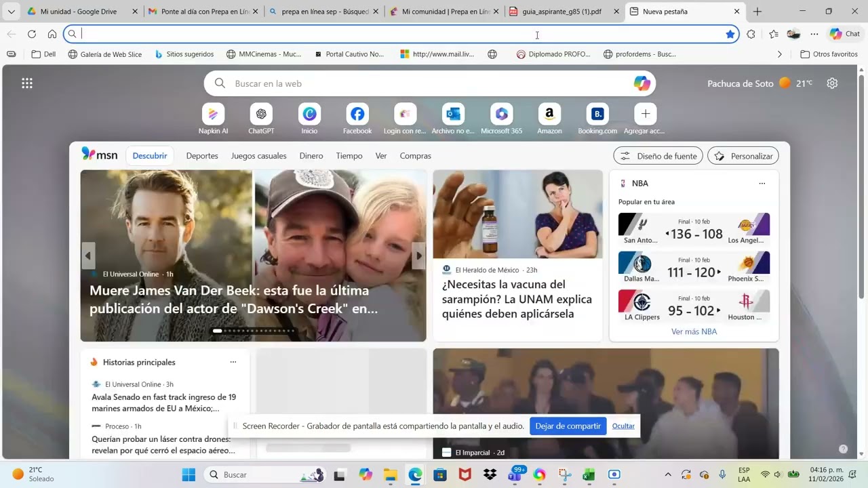Screen dimensions: 868x488
Task: Click the Diseño de fuente button
Action: point(658,156)
